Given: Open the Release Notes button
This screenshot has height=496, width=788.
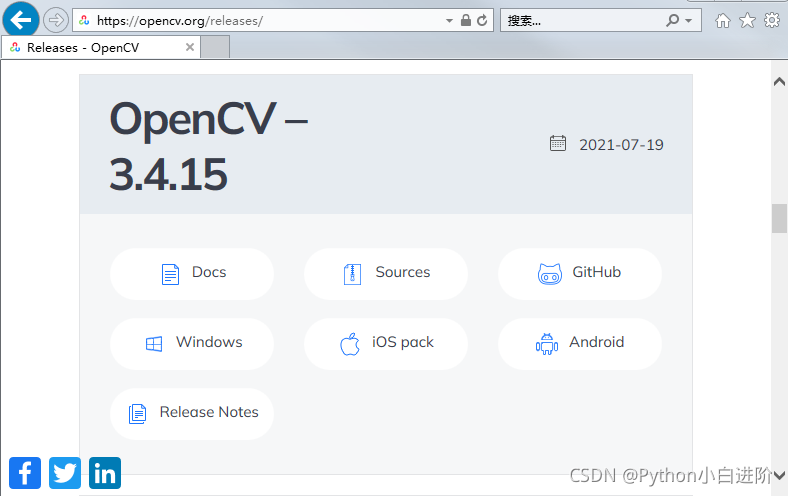Looking at the screenshot, I should pos(192,414).
